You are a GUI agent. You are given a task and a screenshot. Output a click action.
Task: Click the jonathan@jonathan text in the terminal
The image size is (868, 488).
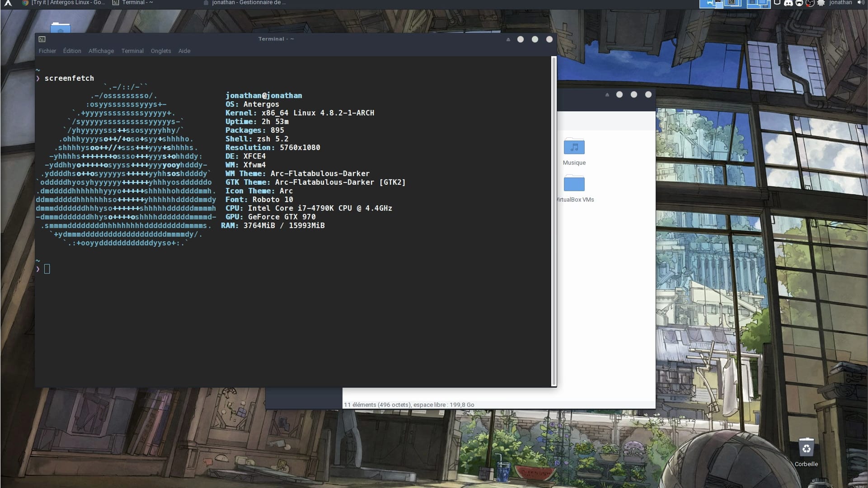(264, 95)
